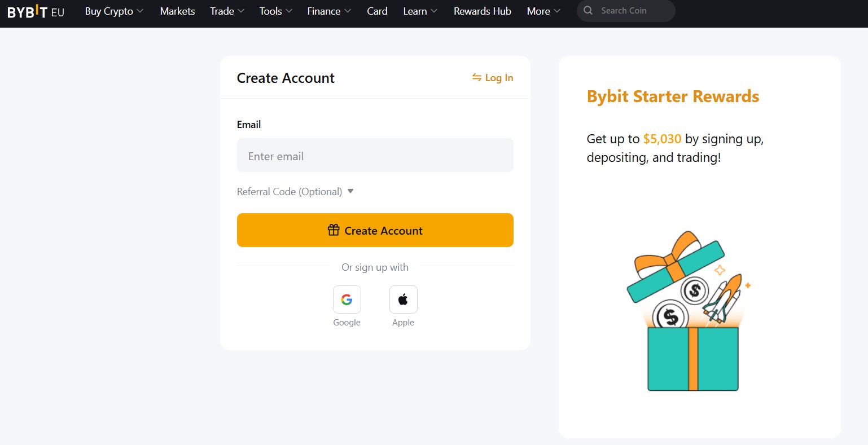Click the Apple sign-up icon
Viewport: 868px width, 445px height.
[x=403, y=299]
